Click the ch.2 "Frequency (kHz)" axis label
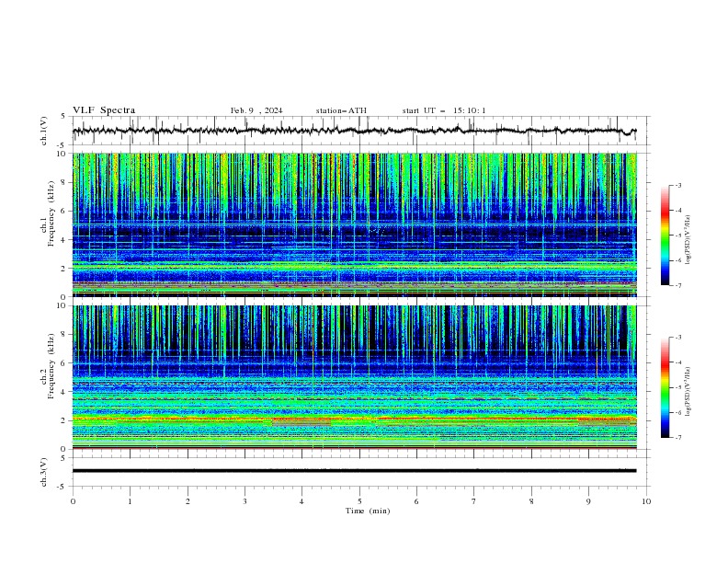This screenshot has height=563, width=728. pos(51,366)
